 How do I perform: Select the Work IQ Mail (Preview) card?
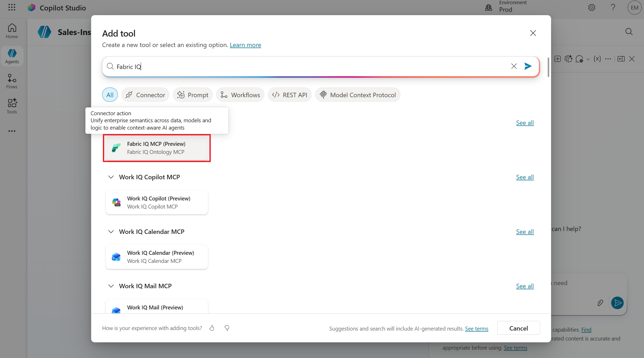[x=157, y=306]
